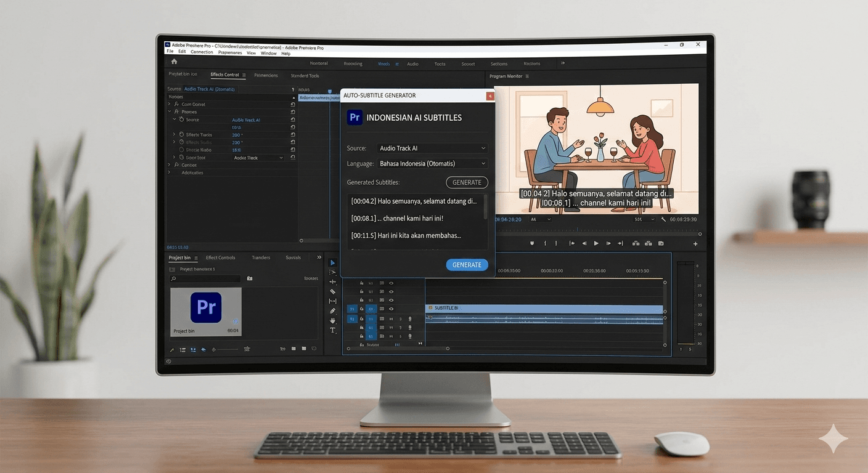This screenshot has height=473, width=868.
Task: Click the horizontal zoom scrollbar under the timeline
Action: click(x=447, y=348)
